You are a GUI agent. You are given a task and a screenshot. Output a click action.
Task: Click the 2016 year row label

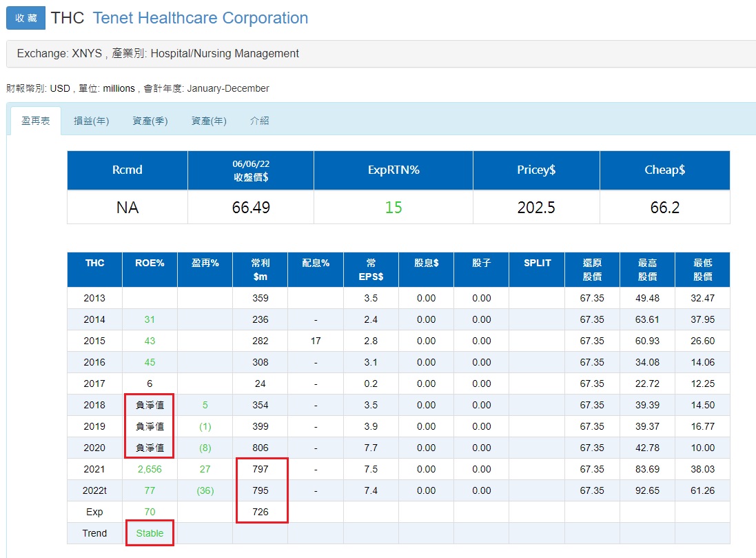(94, 362)
